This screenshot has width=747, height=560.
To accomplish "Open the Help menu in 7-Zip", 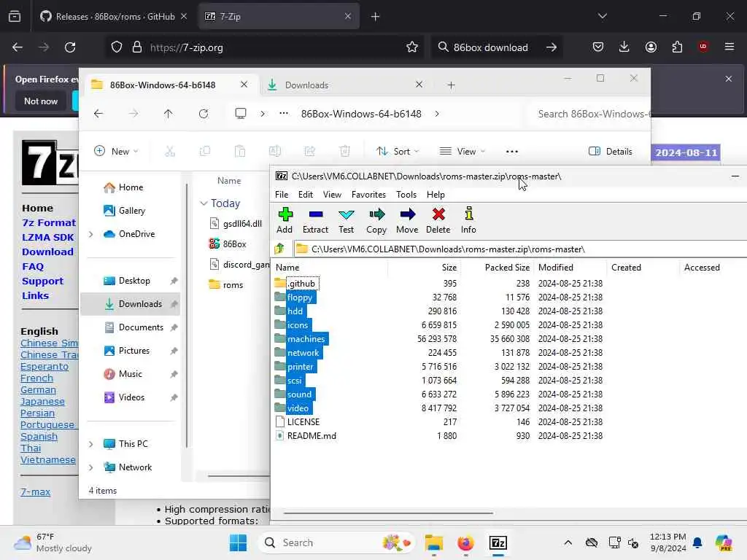I will pyautogui.click(x=436, y=194).
